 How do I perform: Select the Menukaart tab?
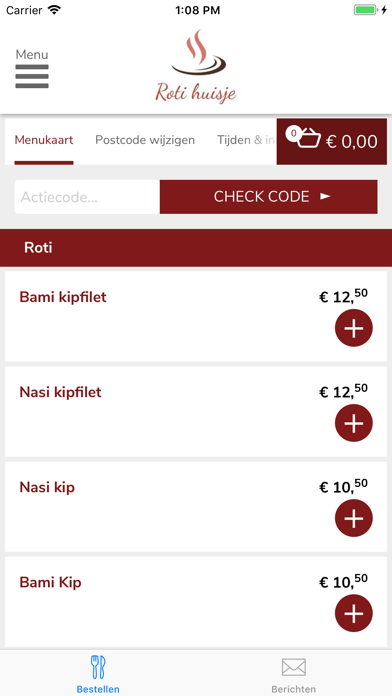(44, 140)
